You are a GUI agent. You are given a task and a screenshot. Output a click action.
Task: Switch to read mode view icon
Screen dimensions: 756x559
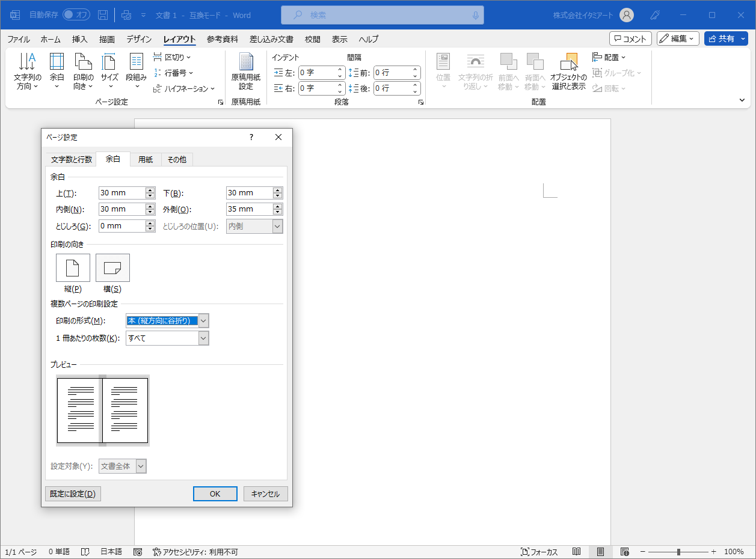click(576, 552)
